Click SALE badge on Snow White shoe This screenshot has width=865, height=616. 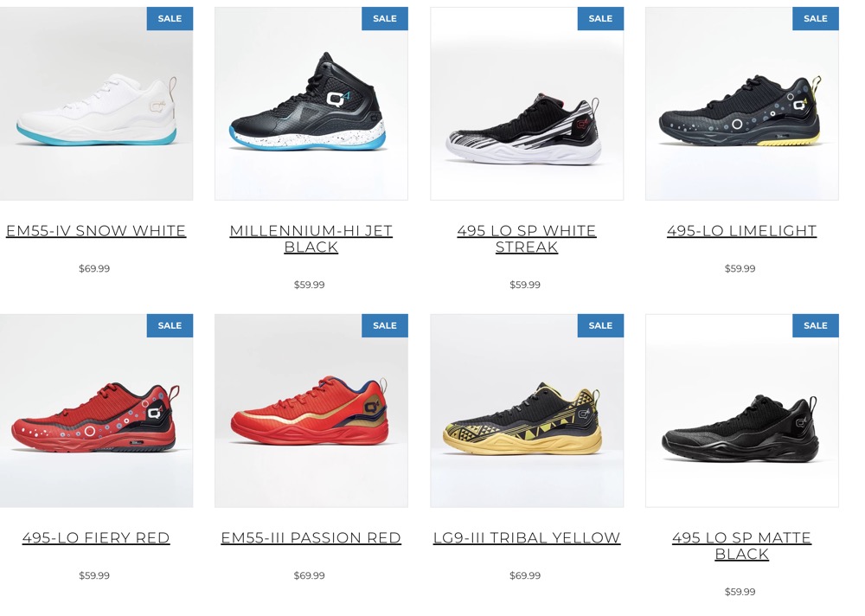(170, 19)
